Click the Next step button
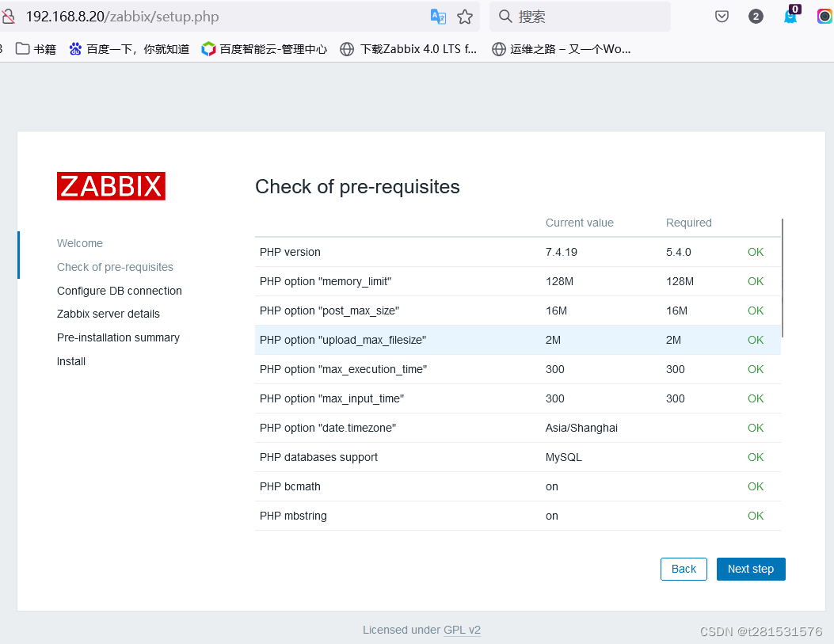Screen dimensions: 834x644 pos(751,569)
